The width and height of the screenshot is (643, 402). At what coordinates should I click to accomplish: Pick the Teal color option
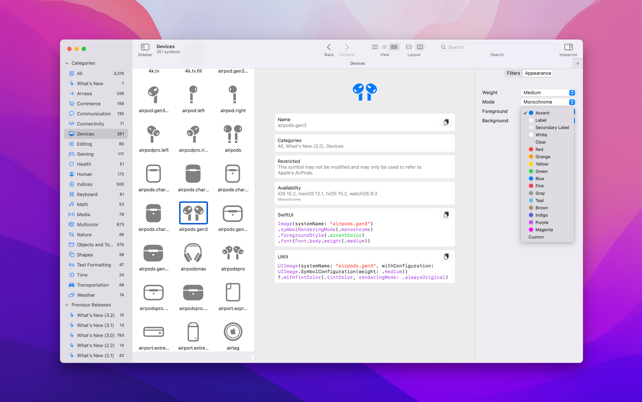click(547, 201)
